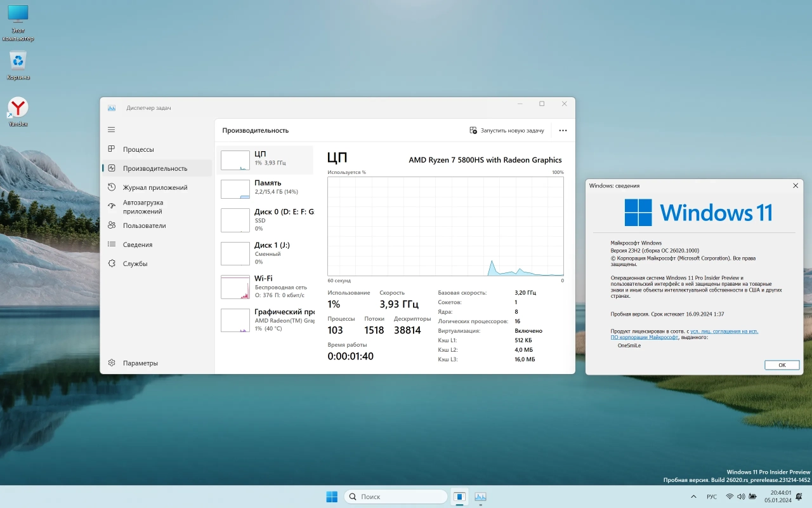Click Запустить новую задачу button

pos(507,130)
